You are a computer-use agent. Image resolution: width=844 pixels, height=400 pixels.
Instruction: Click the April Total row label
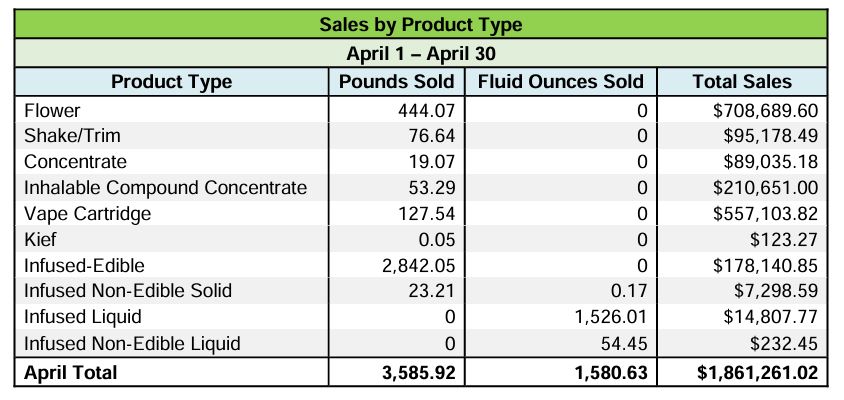70,373
